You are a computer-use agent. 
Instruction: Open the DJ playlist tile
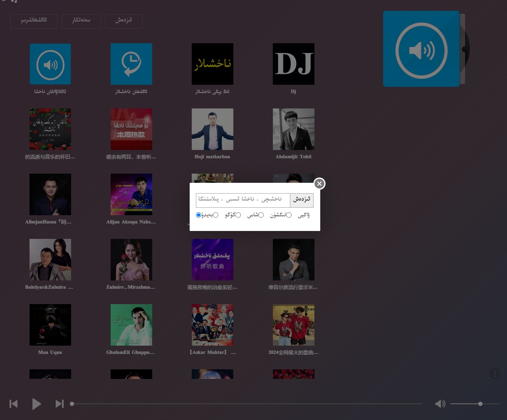point(294,64)
